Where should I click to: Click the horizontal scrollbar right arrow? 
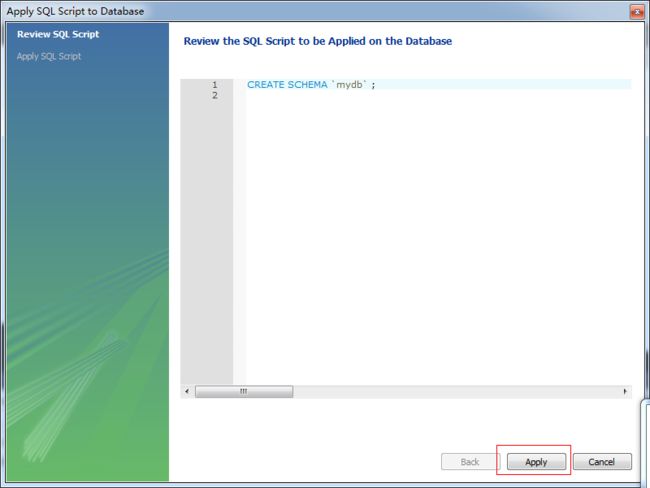(x=625, y=391)
